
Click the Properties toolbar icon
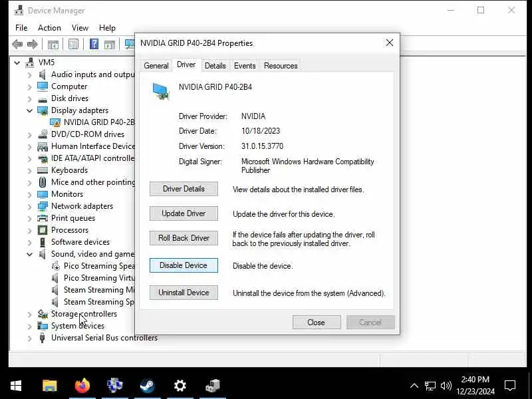73,44
